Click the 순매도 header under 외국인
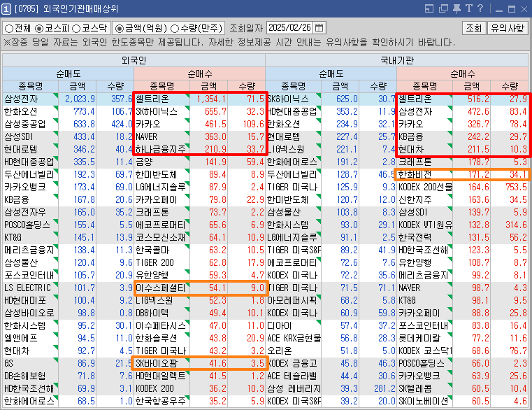Image resolution: width=532 pixels, height=410 pixels. tap(69, 73)
